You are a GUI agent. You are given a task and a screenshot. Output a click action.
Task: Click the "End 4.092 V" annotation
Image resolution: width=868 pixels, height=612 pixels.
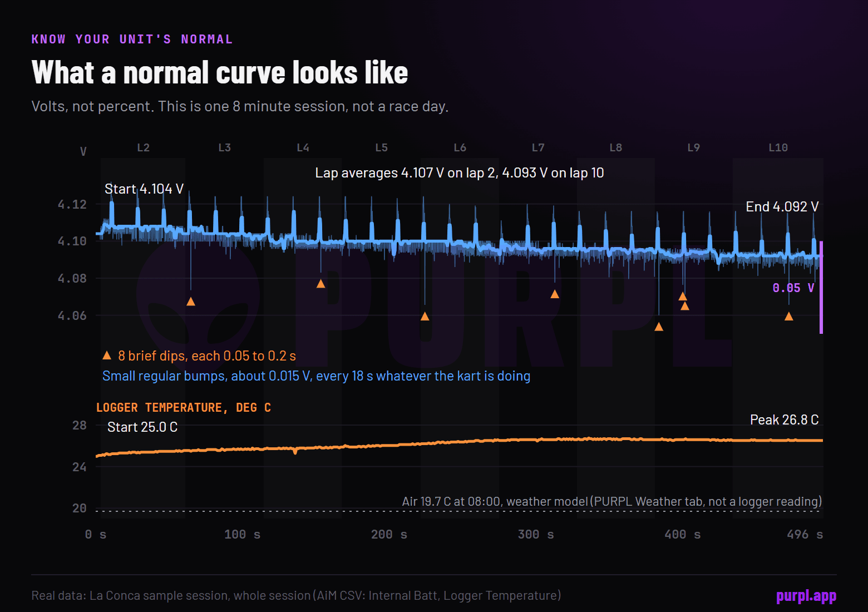pyautogui.click(x=782, y=207)
